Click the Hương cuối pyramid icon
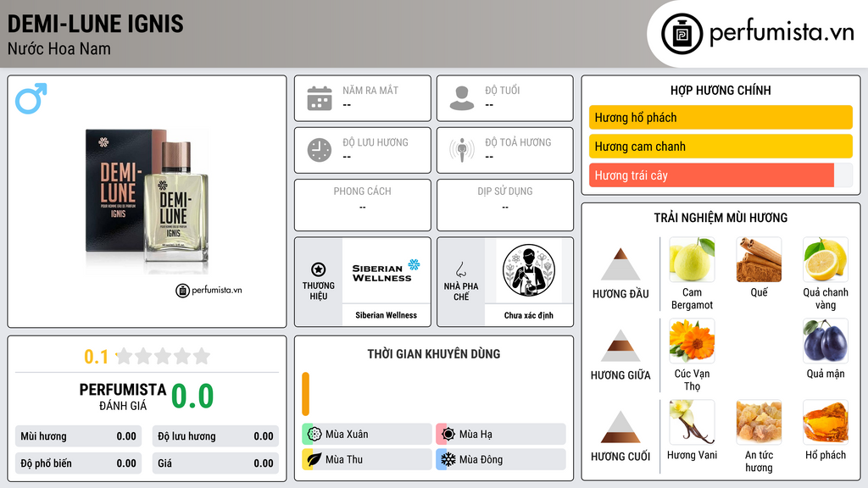The image size is (868, 488). click(x=620, y=427)
